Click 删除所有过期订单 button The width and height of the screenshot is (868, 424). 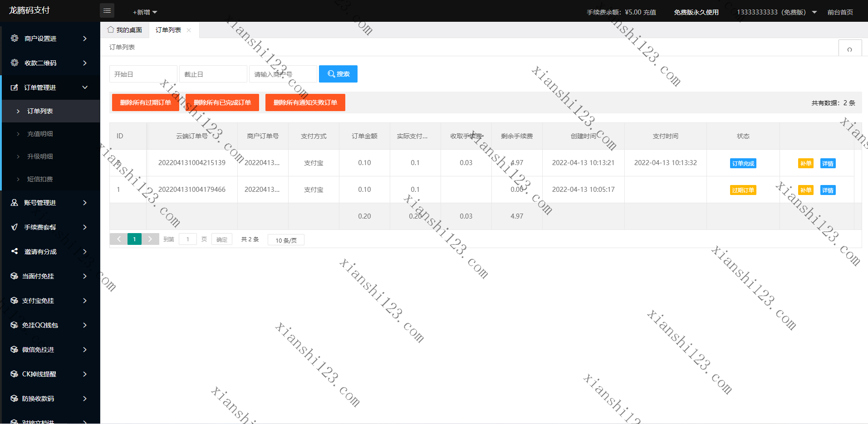146,102
